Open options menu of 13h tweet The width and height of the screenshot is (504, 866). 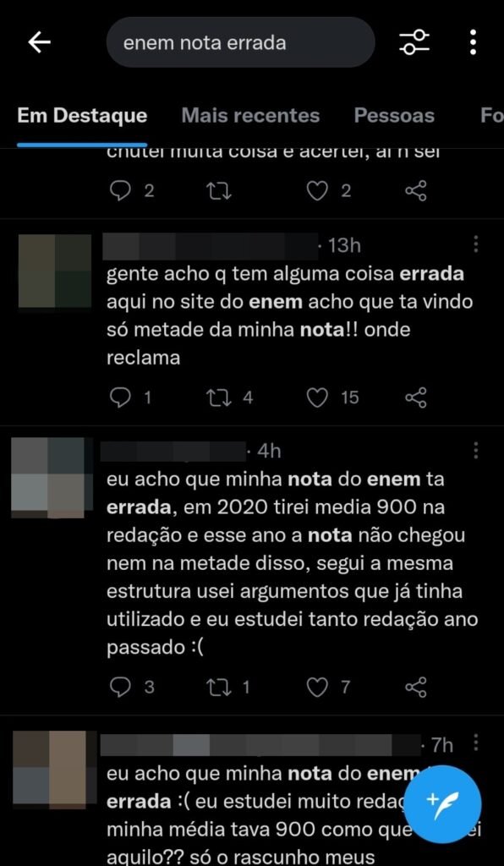[476, 244]
